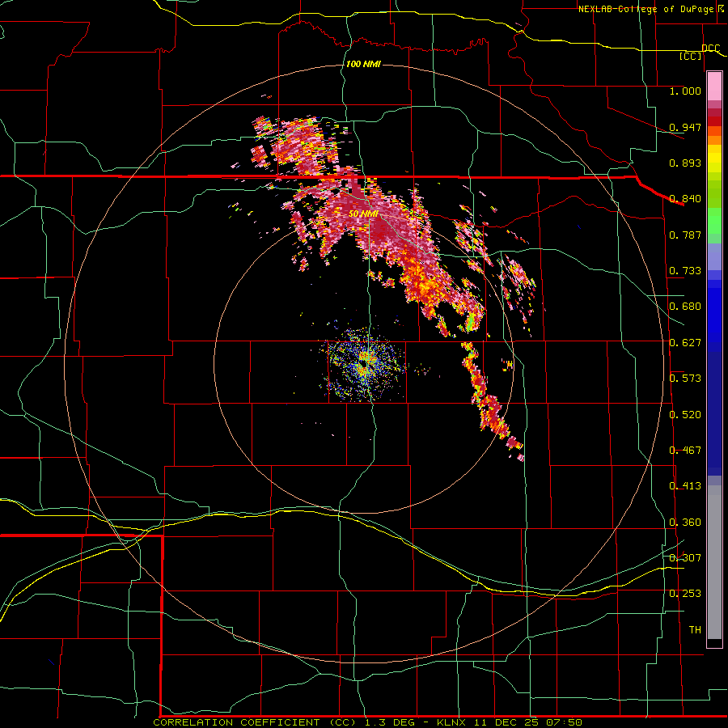Click the NEXLAB-College of DuPage title text
Viewport: 728px width, 728px height.
tap(652, 9)
